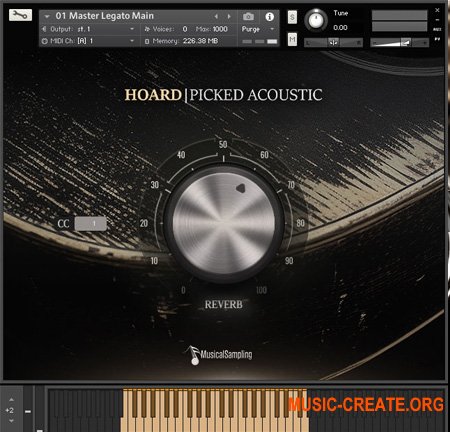Go to previous instrument preset arrow
This screenshot has height=432, width=450.
click(x=216, y=16)
